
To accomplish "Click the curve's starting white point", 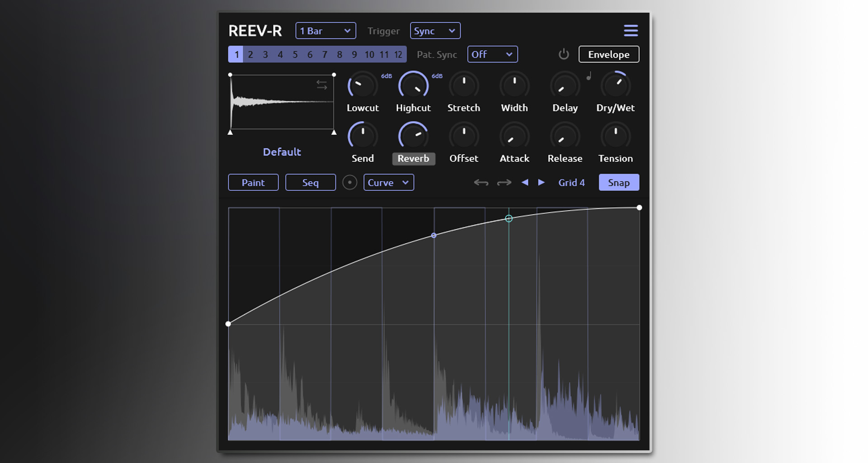I will (228, 324).
